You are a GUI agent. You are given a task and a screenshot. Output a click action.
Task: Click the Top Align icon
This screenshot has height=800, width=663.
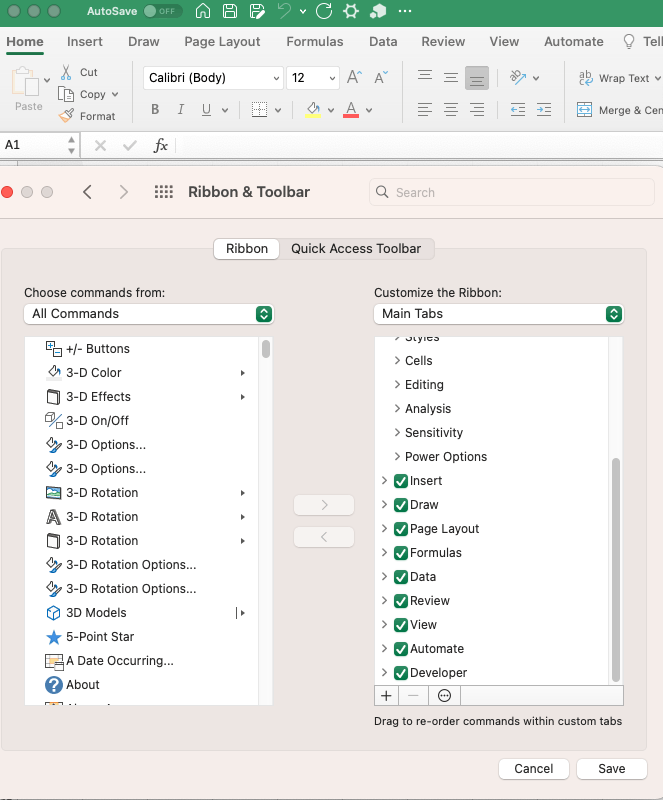425,77
